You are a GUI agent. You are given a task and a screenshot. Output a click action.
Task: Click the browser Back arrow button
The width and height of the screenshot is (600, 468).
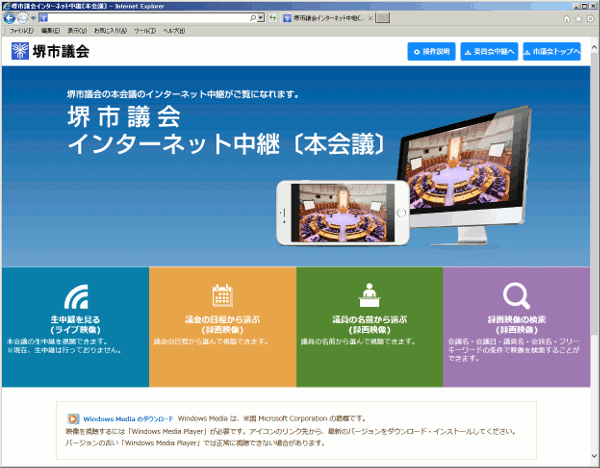pos(9,18)
